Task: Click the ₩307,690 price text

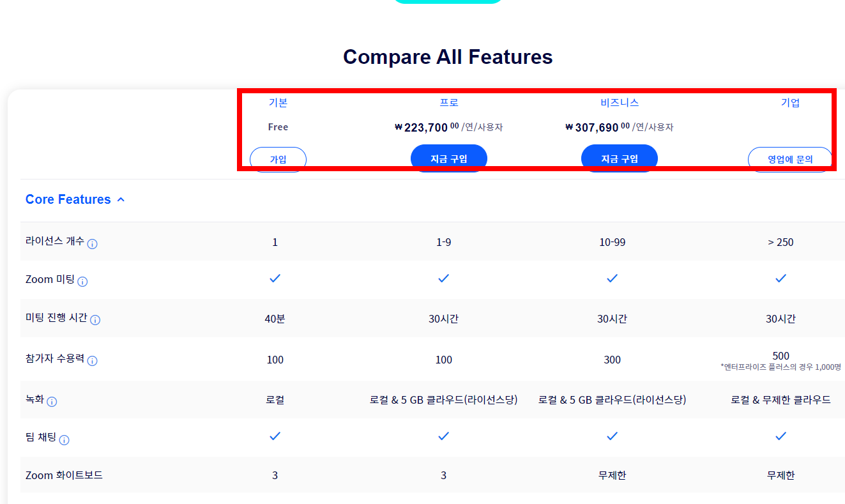Action: tap(597, 127)
